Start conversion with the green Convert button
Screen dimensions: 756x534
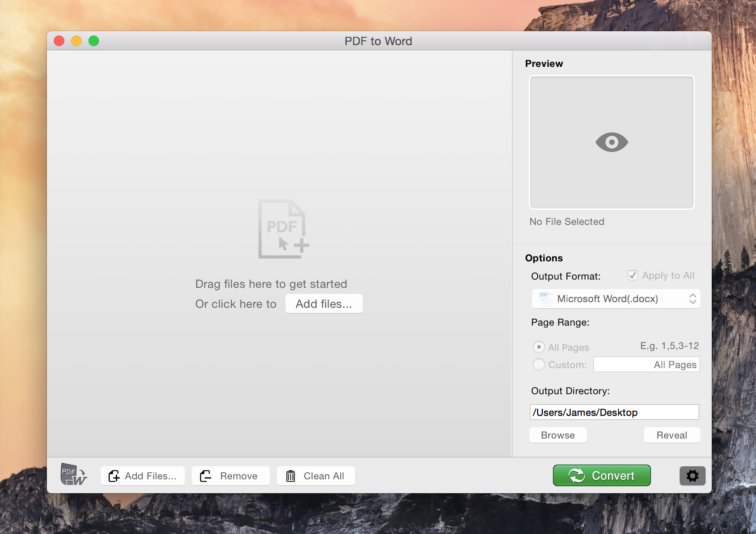602,475
